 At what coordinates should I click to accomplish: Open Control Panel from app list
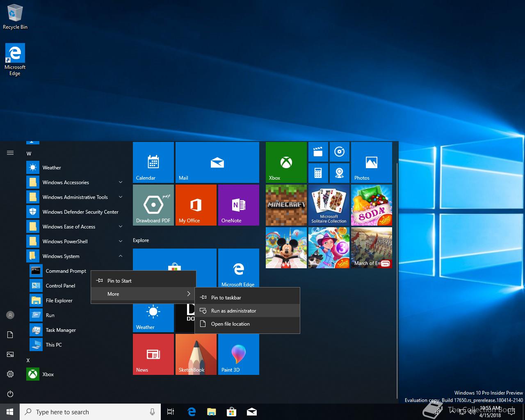[60, 286]
